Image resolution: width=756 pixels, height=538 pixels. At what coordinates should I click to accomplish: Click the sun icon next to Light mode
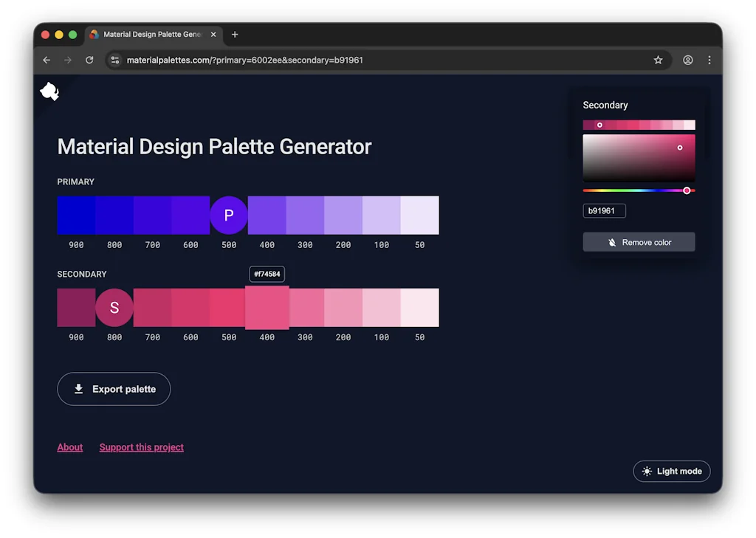[647, 471]
